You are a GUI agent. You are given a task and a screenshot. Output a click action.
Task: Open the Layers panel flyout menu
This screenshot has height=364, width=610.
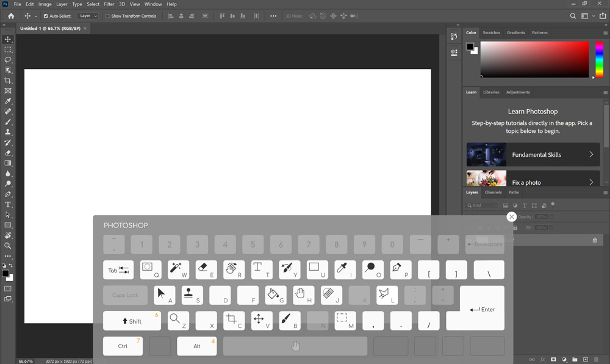[605, 193]
